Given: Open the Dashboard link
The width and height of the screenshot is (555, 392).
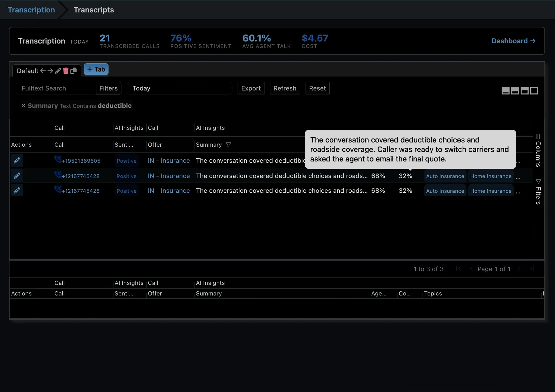Looking at the screenshot, I should point(513,41).
